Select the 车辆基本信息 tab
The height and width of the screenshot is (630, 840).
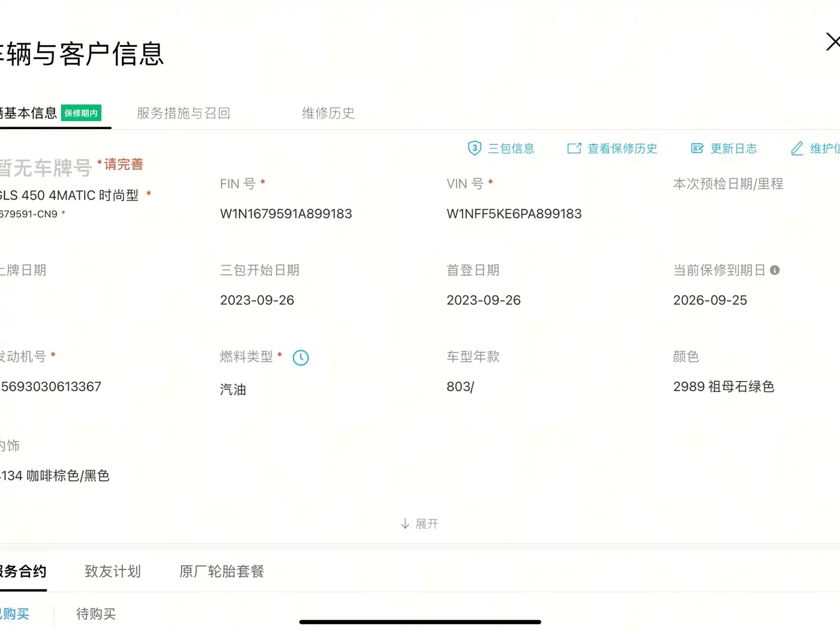point(28,113)
